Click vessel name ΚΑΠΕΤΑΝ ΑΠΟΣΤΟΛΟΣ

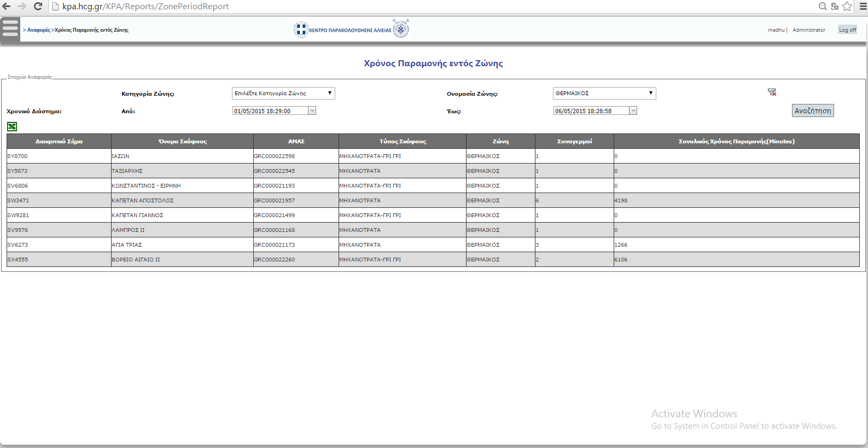point(143,200)
